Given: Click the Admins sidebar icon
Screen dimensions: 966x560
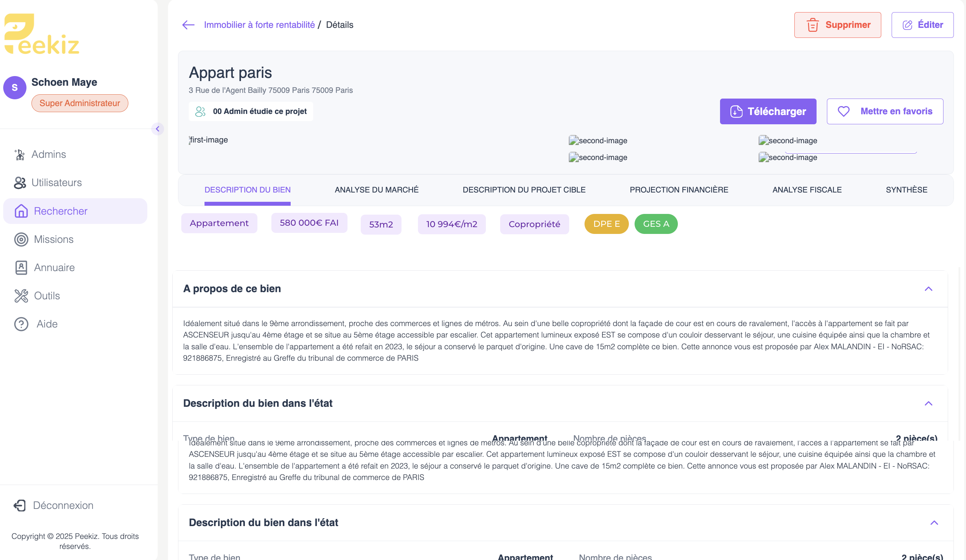Looking at the screenshot, I should click(x=20, y=154).
